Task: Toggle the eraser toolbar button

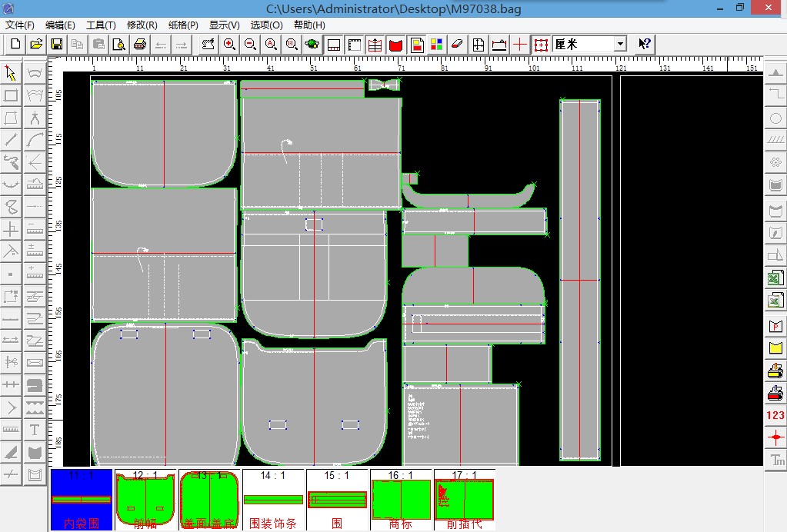Action: (x=457, y=45)
